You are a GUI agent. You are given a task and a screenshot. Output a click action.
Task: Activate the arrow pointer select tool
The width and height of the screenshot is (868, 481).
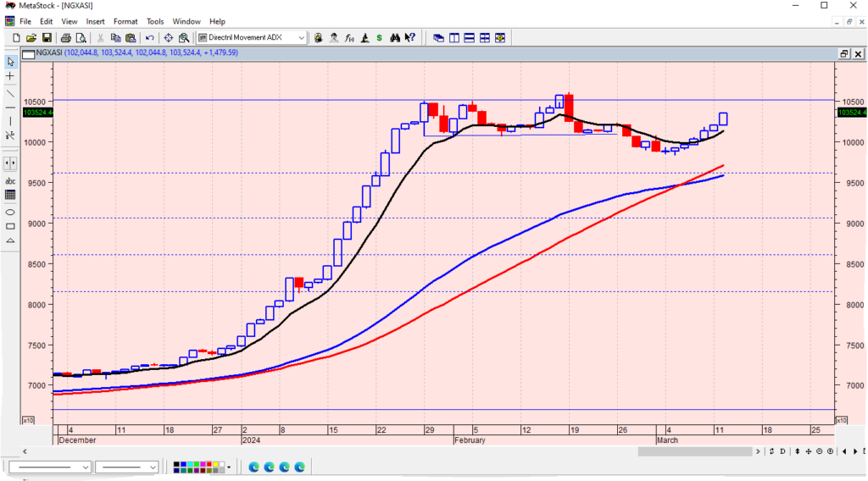tap(10, 61)
